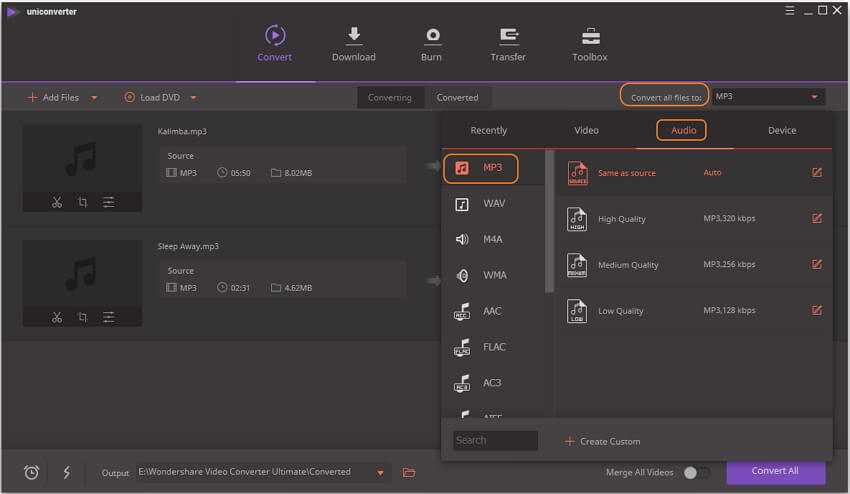This screenshot has width=850, height=494.
Task: Edit the High Quality preset
Action: (817, 219)
